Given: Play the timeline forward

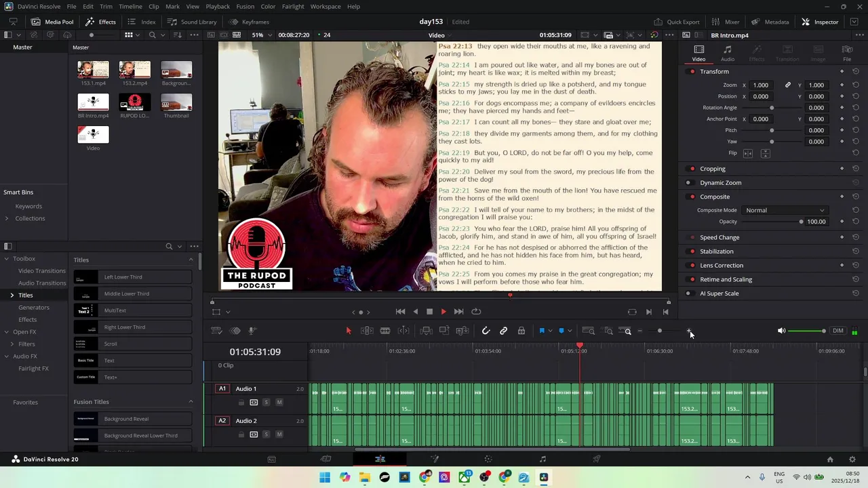Looking at the screenshot, I should (x=443, y=312).
